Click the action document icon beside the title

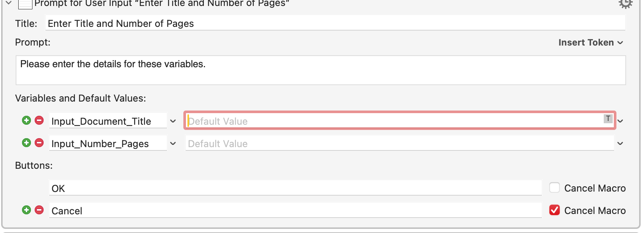coord(25,4)
